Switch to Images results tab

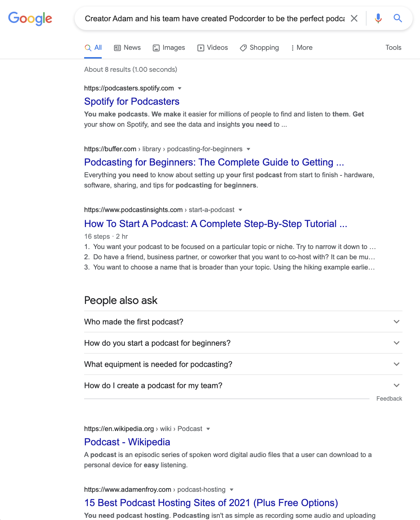[169, 48]
